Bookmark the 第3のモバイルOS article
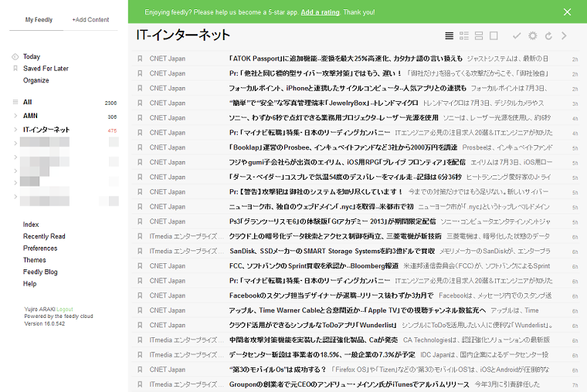587x392 pixels. [x=140, y=370]
